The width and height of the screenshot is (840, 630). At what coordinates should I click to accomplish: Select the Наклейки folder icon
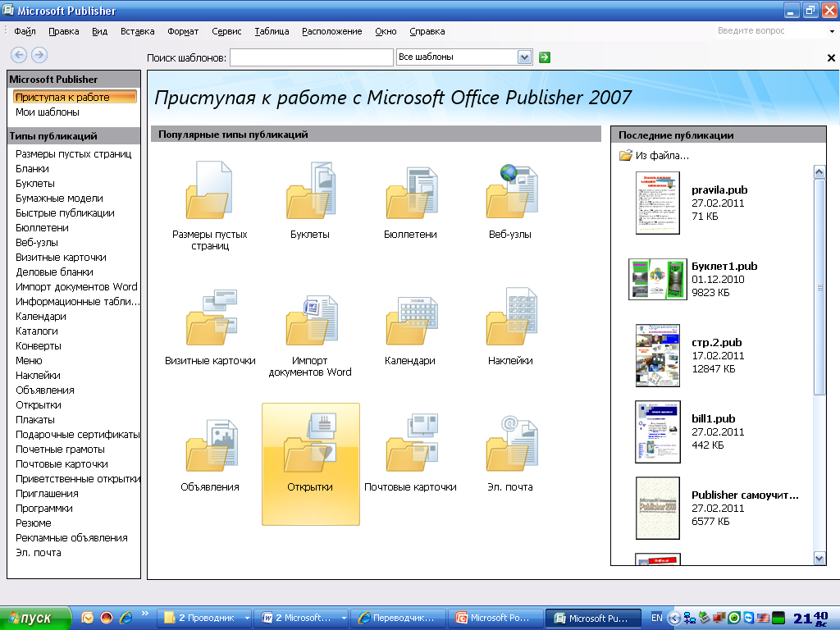point(510,321)
